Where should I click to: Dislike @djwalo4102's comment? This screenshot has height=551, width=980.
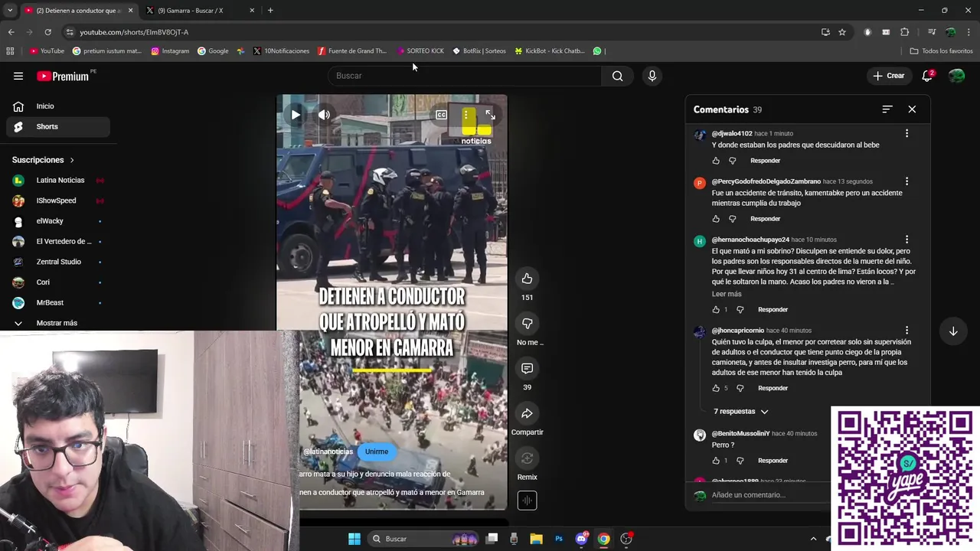click(733, 161)
